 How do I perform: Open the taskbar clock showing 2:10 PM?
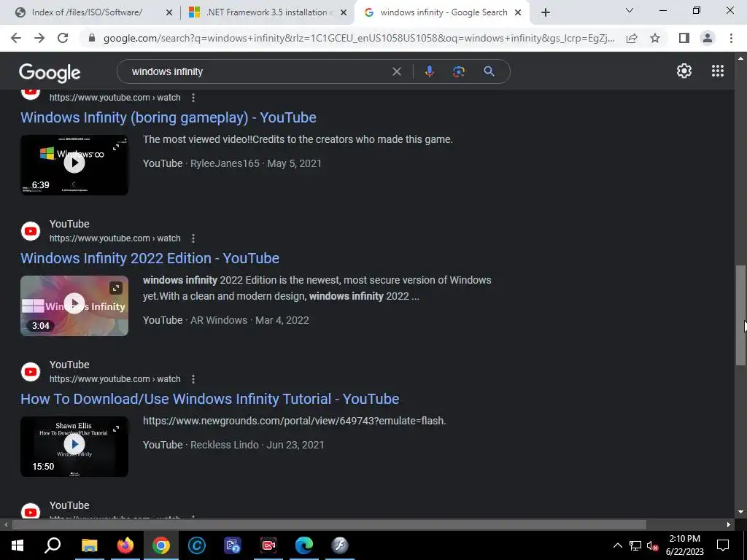tap(684, 545)
